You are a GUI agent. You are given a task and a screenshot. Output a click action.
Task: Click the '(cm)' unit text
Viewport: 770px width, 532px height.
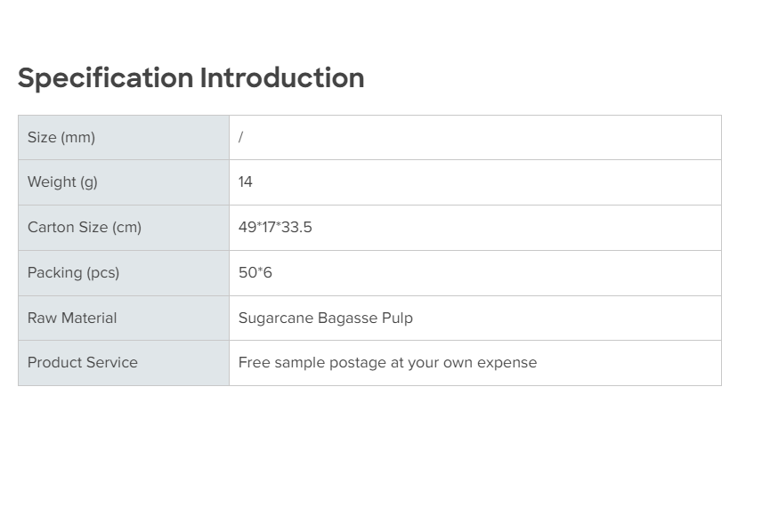pyautogui.click(x=126, y=228)
